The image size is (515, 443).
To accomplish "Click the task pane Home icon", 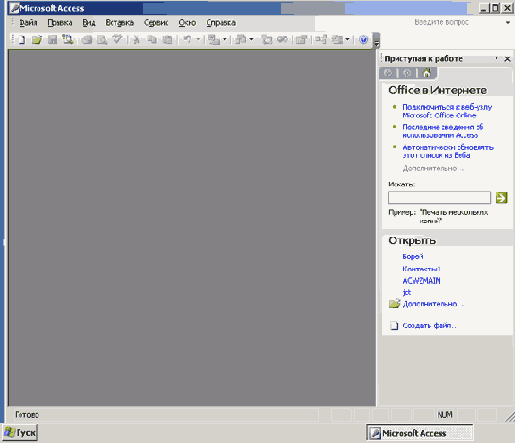I will coord(426,73).
